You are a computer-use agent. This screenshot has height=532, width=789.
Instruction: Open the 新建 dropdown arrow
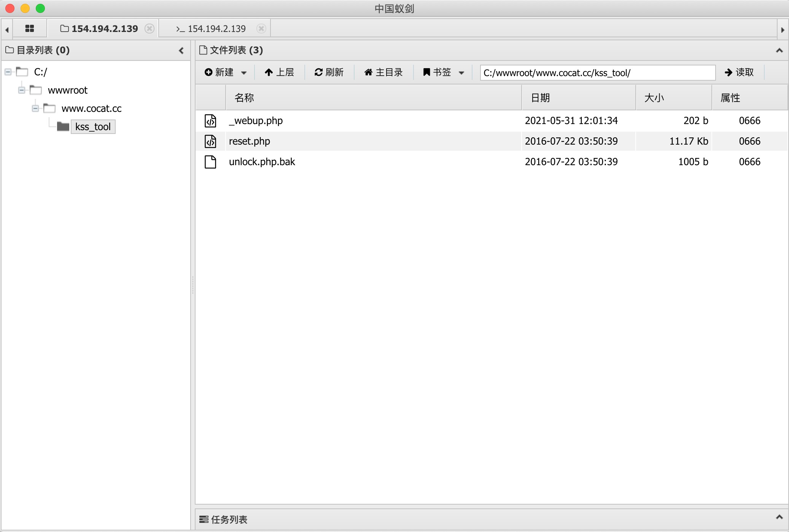244,73
